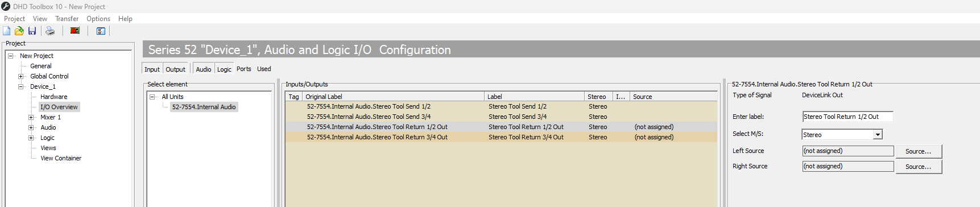The width and height of the screenshot is (980, 207).
Task: Toggle the Audio filter button
Action: pos(204,69)
